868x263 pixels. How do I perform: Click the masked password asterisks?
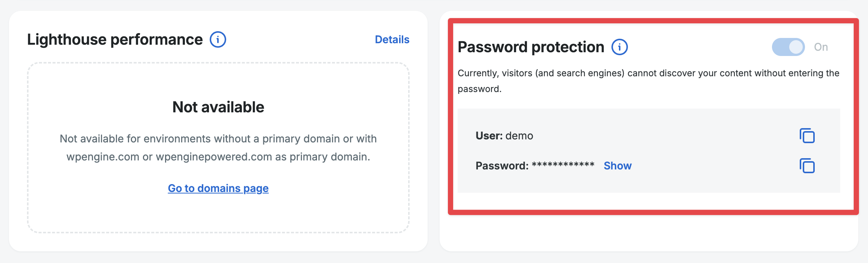tap(563, 165)
